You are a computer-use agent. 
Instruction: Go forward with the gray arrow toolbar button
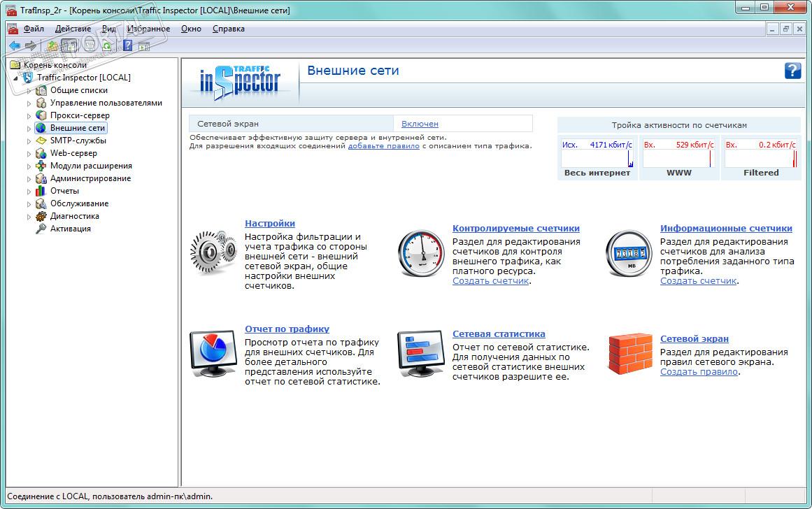coord(31,45)
